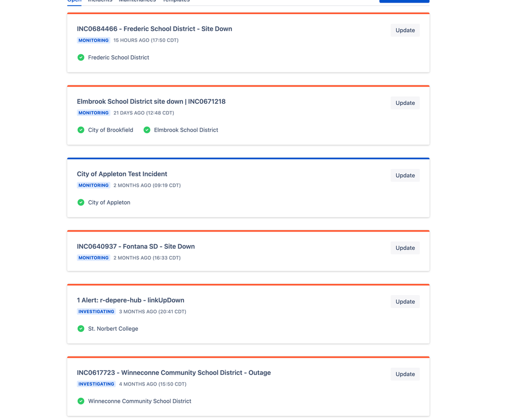Open the City of Appleton Test Incident title
The image size is (506, 420).
[x=122, y=174]
